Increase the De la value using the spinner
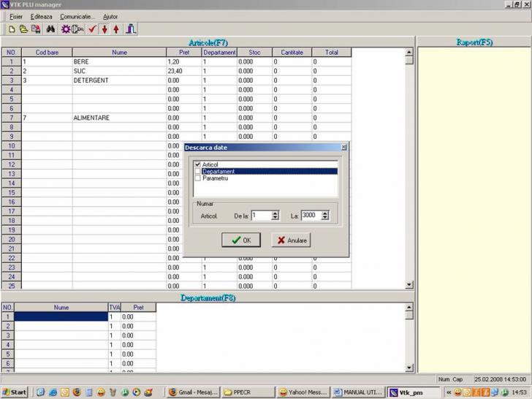Screen dimensions: 532x399 pos(275,213)
